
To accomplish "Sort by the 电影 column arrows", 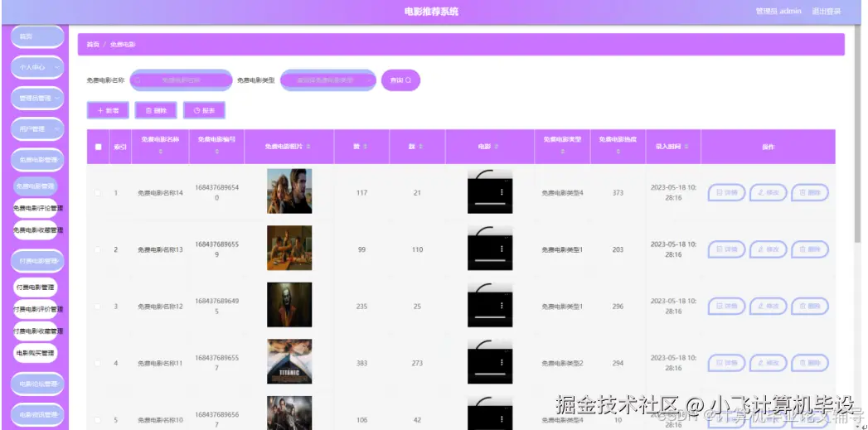I will 496,147.
